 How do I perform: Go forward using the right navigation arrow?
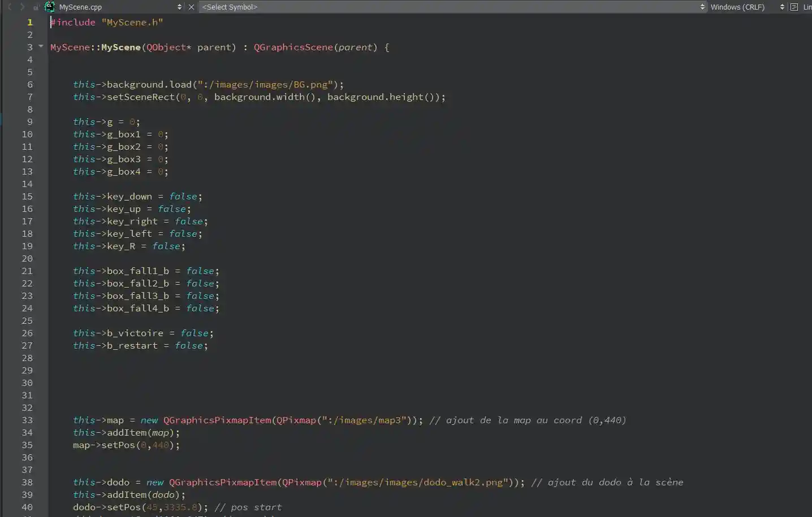point(22,7)
